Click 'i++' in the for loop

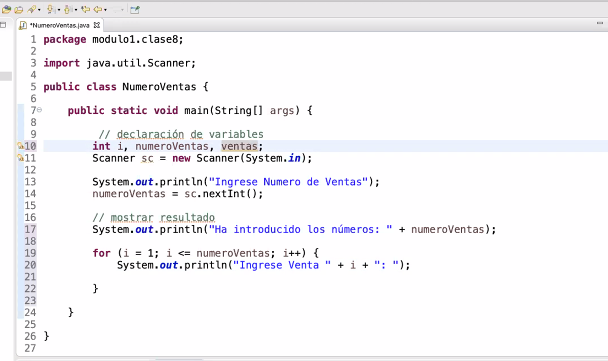(x=291, y=253)
